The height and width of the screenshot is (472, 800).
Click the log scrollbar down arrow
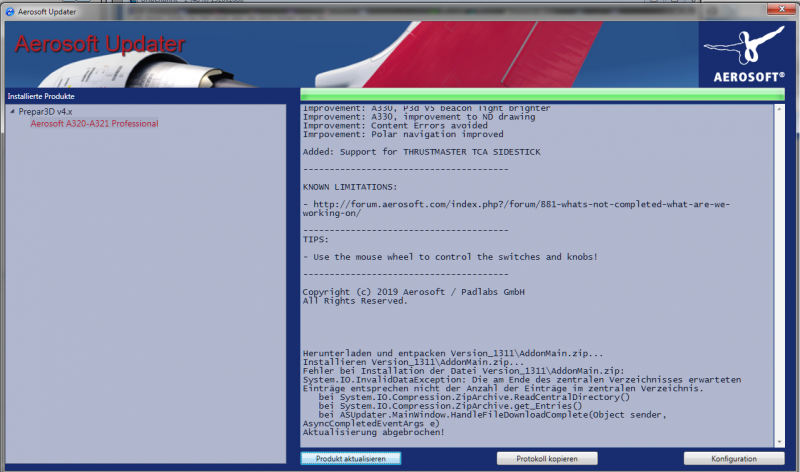pos(779,442)
